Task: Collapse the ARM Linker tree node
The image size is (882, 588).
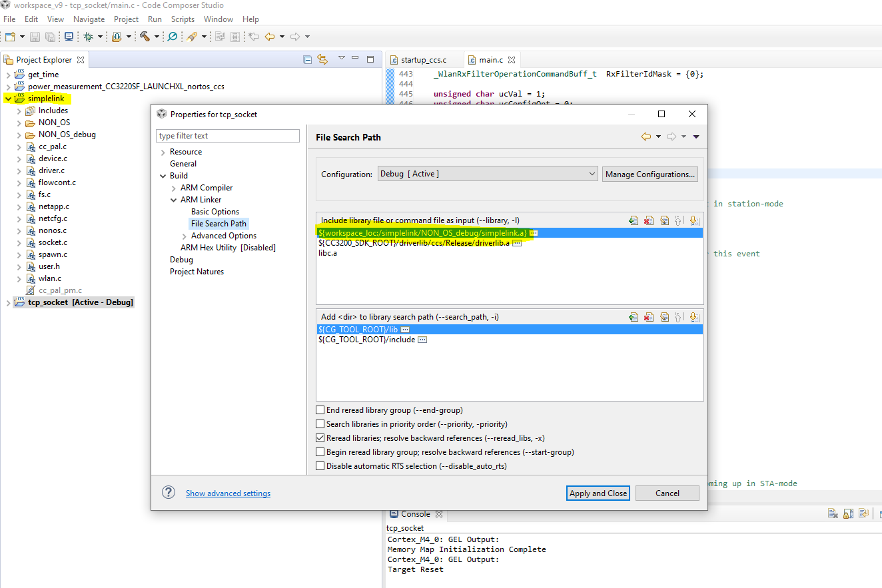Action: point(174,200)
